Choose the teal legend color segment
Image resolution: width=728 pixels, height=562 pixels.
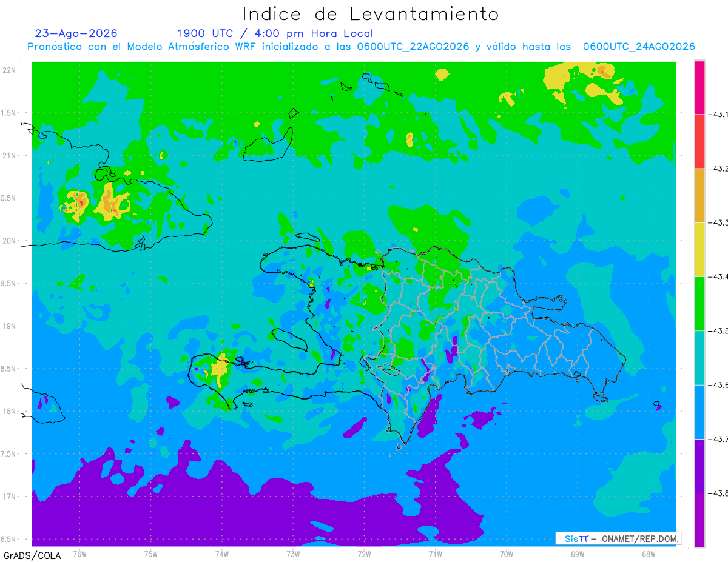[x=699, y=357]
